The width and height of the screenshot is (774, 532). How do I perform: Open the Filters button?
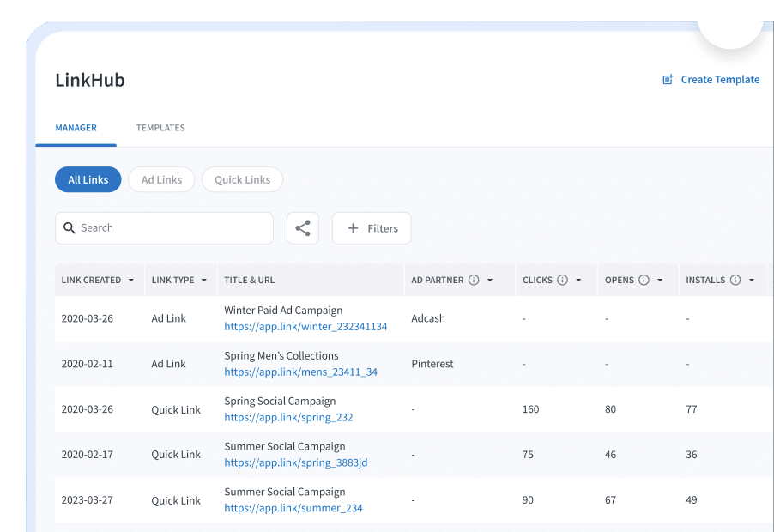372,228
